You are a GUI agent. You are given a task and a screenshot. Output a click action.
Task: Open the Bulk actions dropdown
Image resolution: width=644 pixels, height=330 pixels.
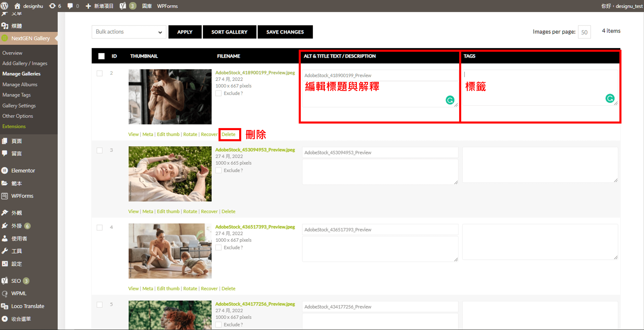[129, 32]
